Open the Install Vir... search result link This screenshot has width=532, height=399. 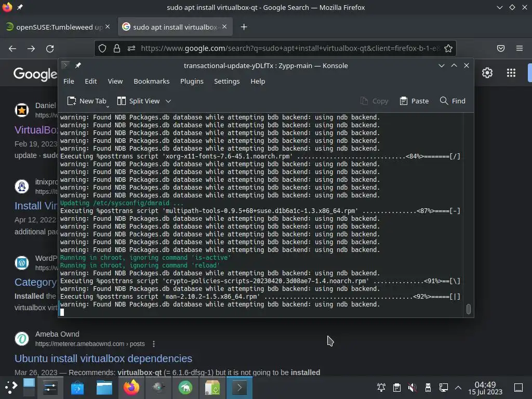[x=36, y=206]
